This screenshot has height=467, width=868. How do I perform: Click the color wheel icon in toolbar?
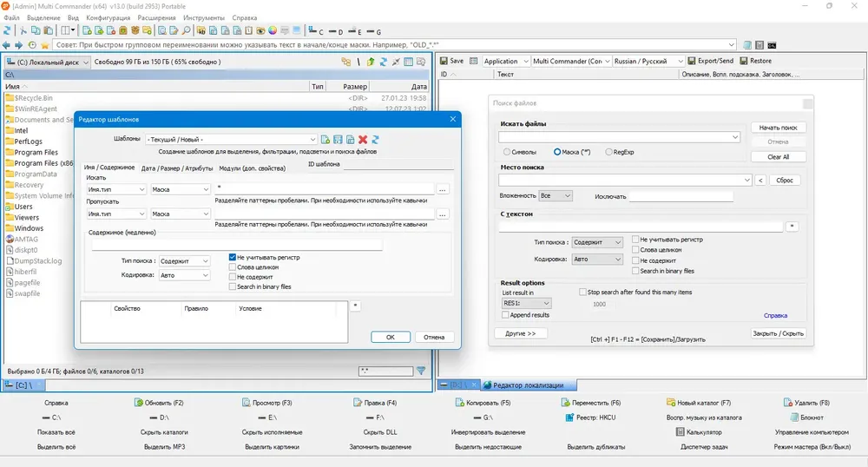click(x=273, y=31)
